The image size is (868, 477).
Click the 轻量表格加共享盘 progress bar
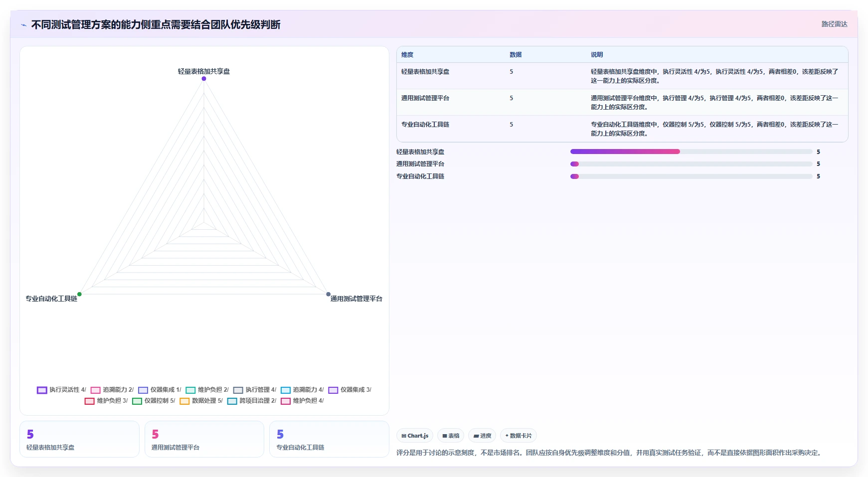[692, 152]
